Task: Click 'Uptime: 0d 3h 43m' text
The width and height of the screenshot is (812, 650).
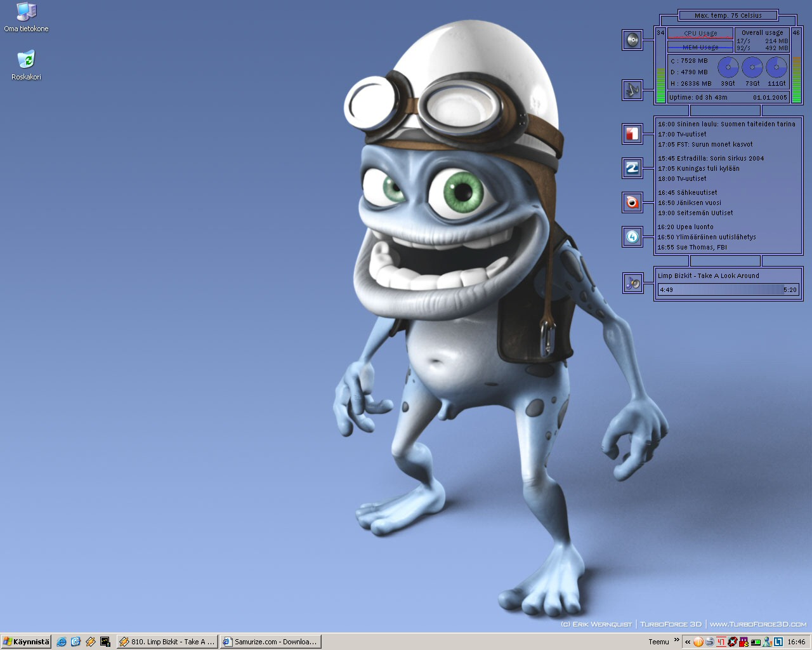Action: 698,97
